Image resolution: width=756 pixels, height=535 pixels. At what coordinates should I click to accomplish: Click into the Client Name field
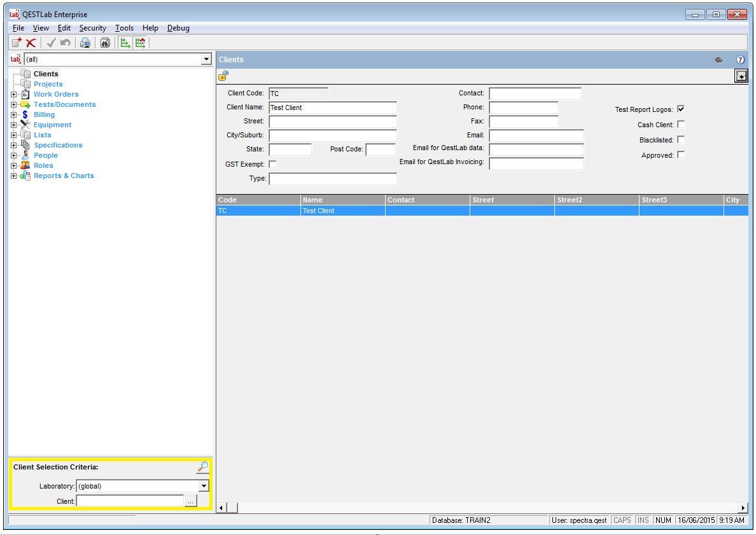[x=332, y=108]
